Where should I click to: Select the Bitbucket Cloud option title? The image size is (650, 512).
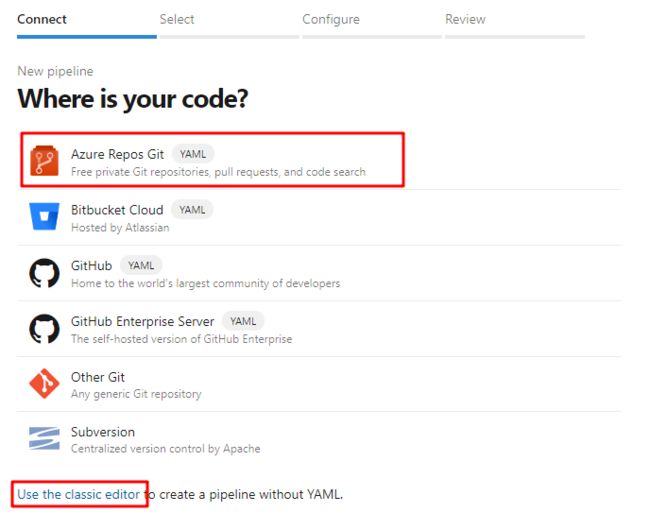click(117, 210)
